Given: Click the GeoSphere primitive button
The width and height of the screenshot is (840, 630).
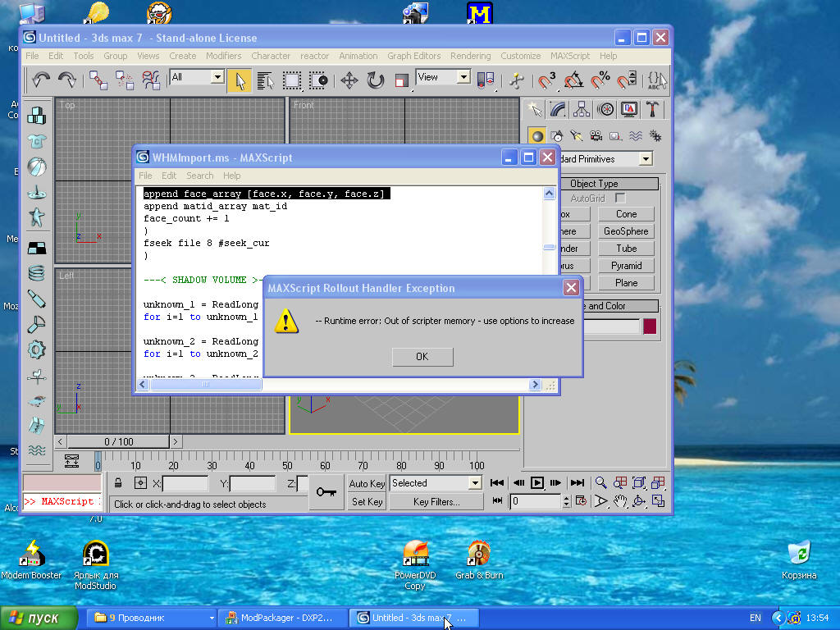Looking at the screenshot, I should [x=626, y=231].
